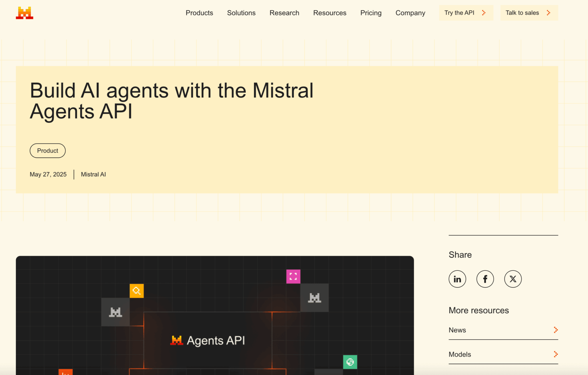Share the article on X

pyautogui.click(x=513, y=279)
